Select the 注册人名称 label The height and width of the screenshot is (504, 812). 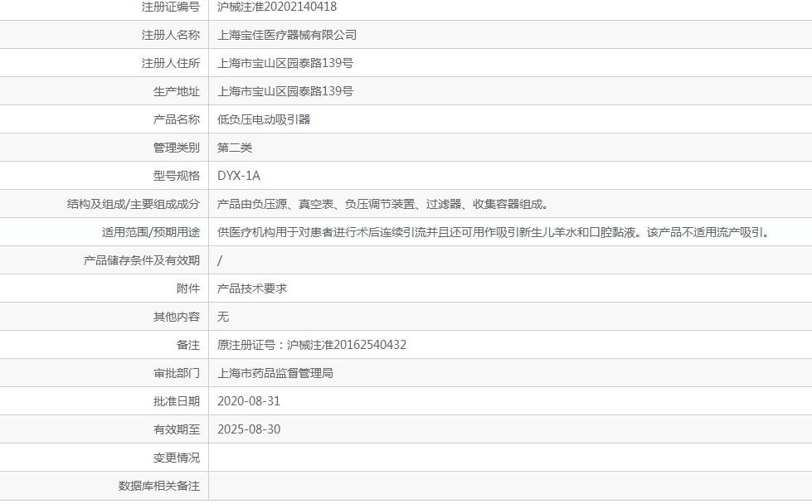[x=170, y=35]
